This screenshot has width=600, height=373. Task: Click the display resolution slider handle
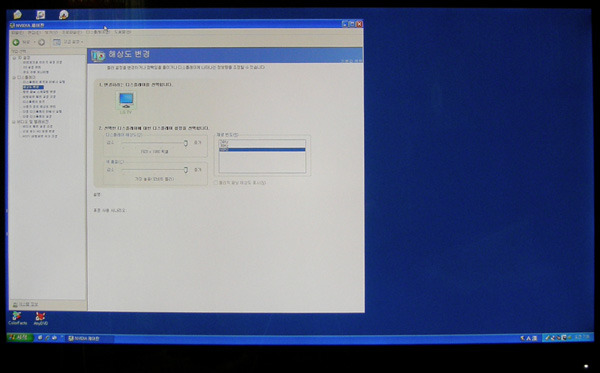(186, 143)
